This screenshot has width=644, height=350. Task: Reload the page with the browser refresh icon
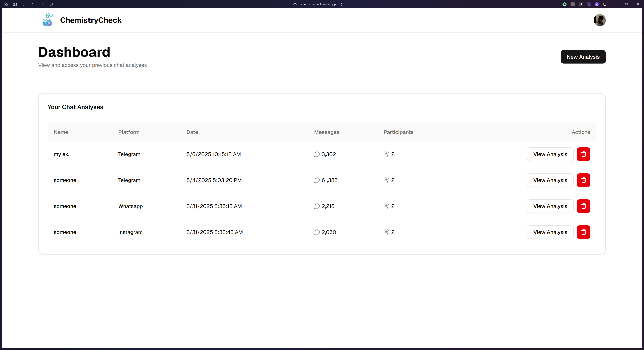pos(51,4)
